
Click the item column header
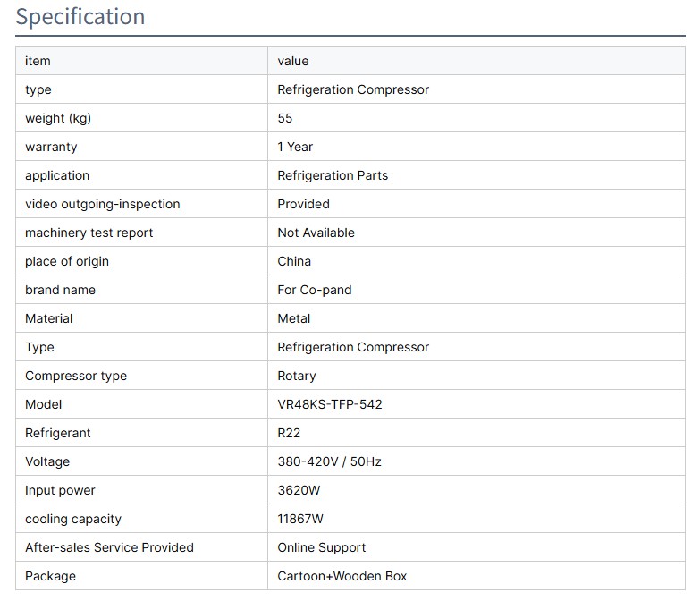click(38, 61)
